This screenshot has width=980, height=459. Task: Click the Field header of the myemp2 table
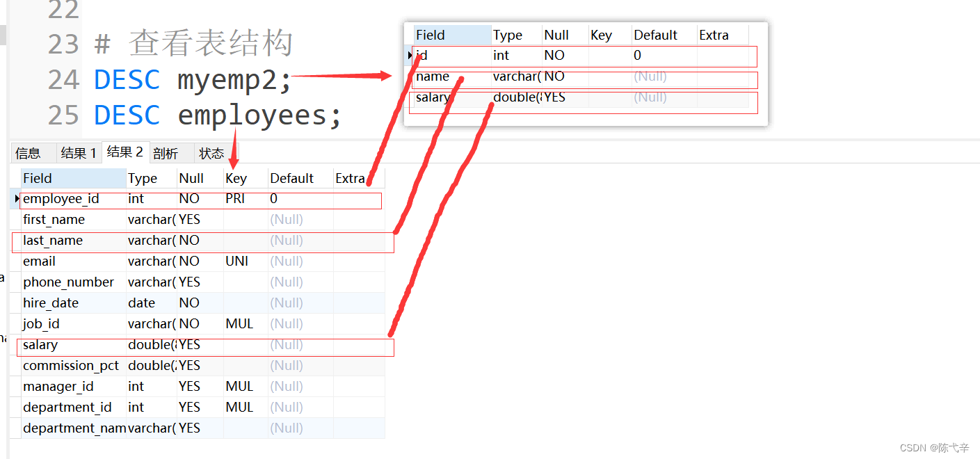pos(452,35)
